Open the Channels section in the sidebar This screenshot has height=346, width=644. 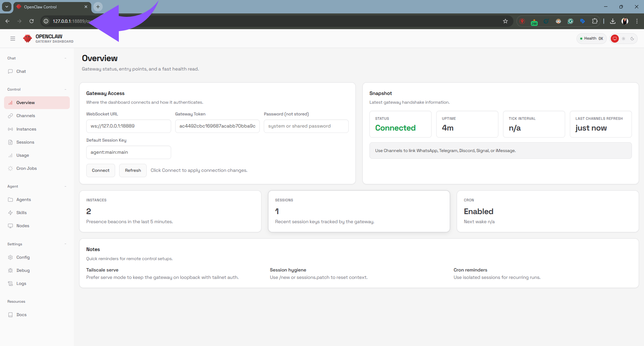26,115
